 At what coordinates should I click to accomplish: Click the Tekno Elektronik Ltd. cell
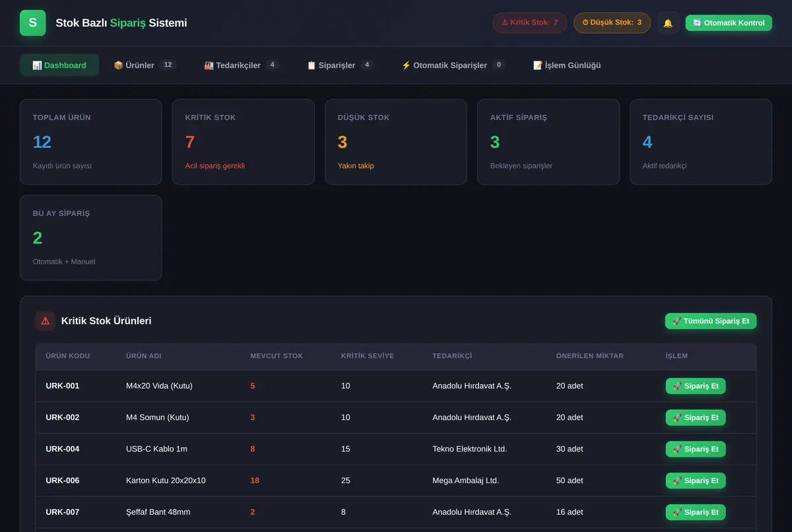pos(469,449)
